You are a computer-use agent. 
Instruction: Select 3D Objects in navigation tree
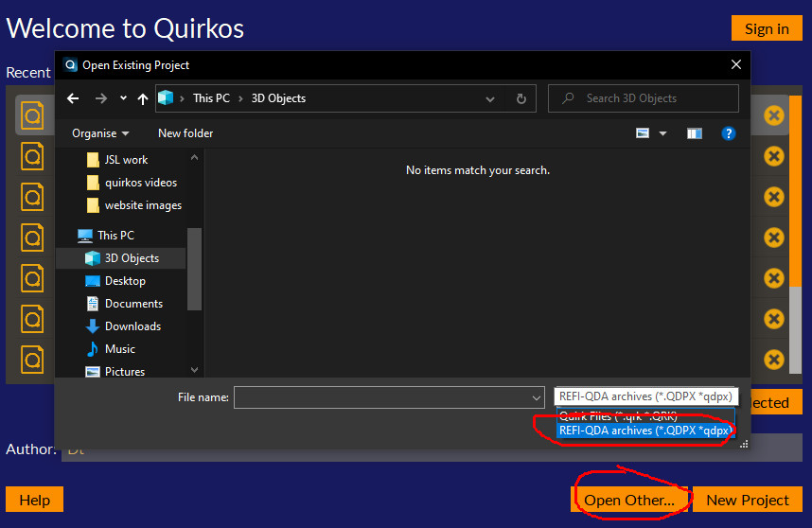[x=132, y=258]
